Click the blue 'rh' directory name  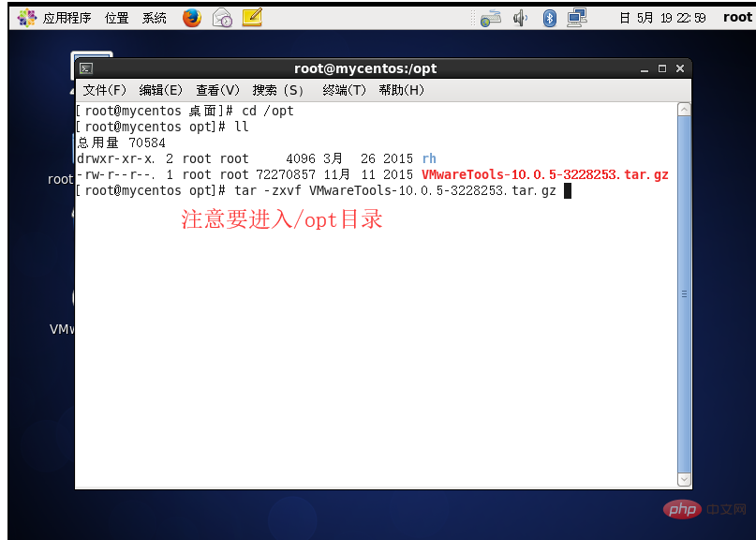pos(429,158)
